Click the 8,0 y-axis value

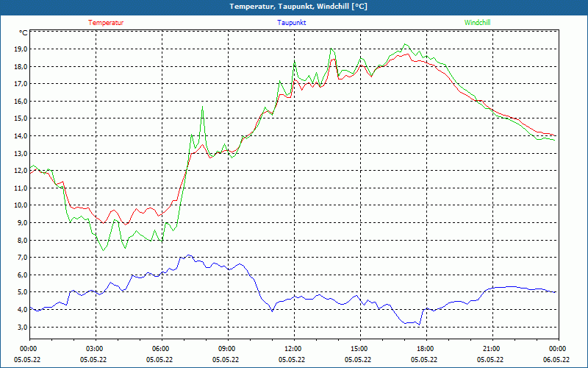tap(22, 240)
